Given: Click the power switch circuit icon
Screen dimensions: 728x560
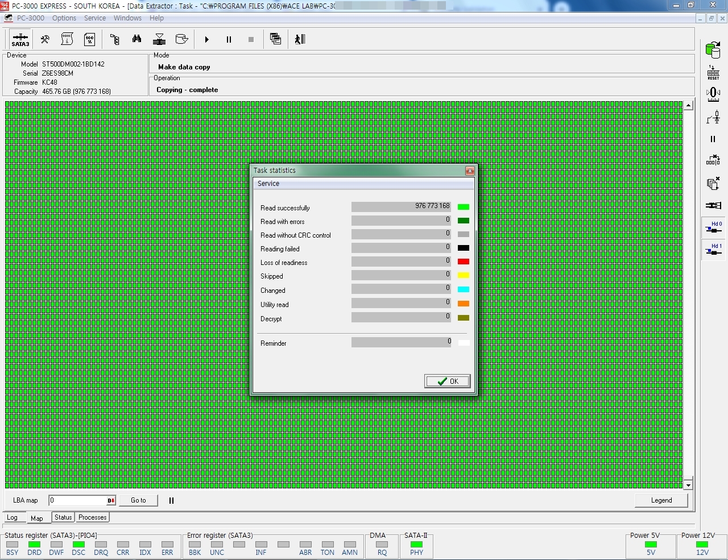Looking at the screenshot, I should coord(713,117).
